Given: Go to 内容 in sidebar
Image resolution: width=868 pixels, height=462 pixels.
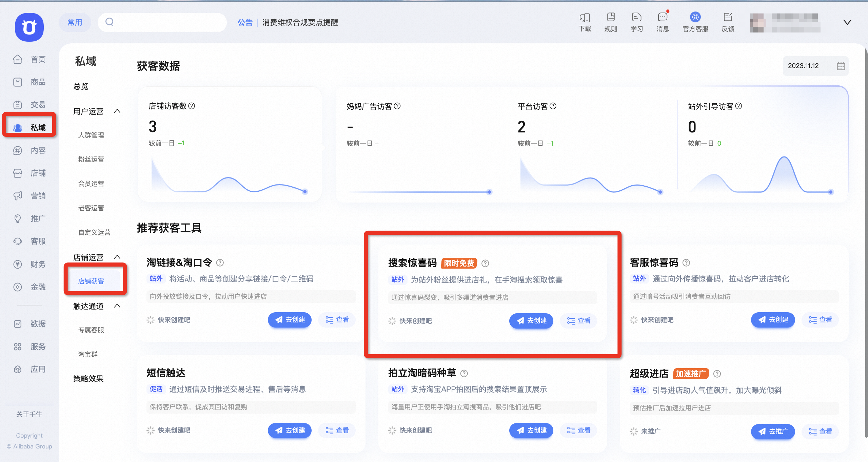Looking at the screenshot, I should [29, 150].
